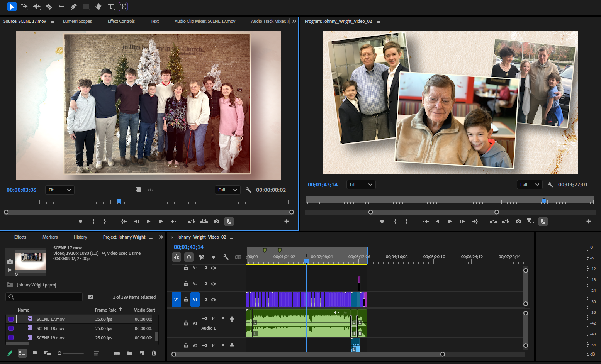The height and width of the screenshot is (364, 601).
Task: Switch to the Effect Controls tab
Action: (x=121, y=21)
